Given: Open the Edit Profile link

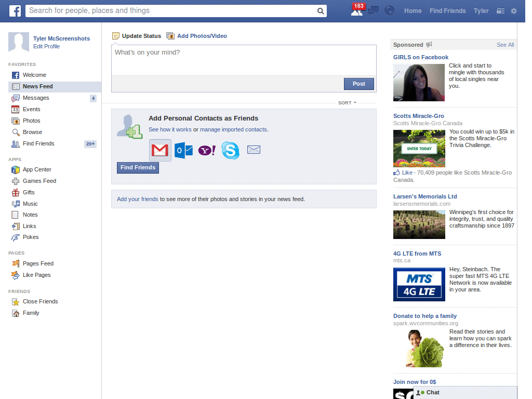Looking at the screenshot, I should (46, 46).
